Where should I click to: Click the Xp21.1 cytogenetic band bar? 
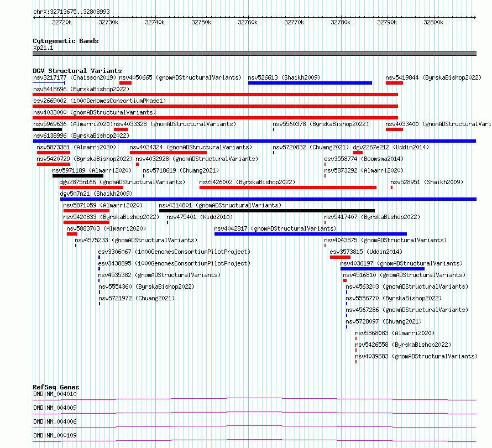[x=254, y=54]
